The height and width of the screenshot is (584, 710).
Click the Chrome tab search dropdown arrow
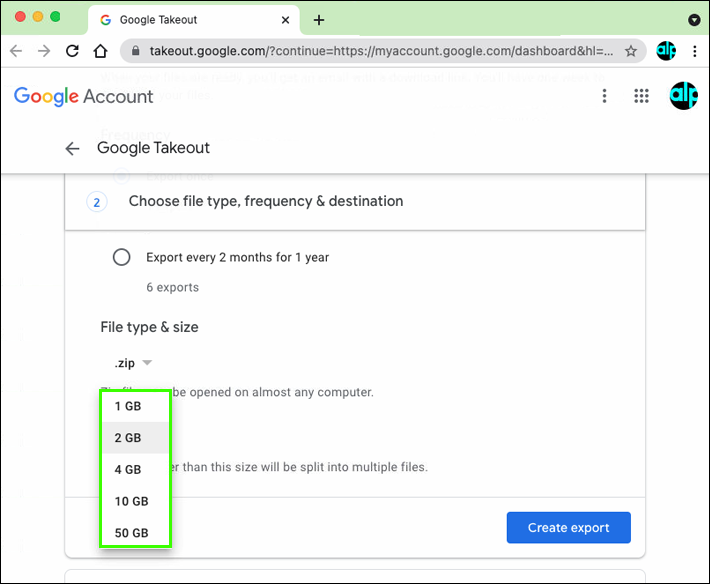pos(694,20)
